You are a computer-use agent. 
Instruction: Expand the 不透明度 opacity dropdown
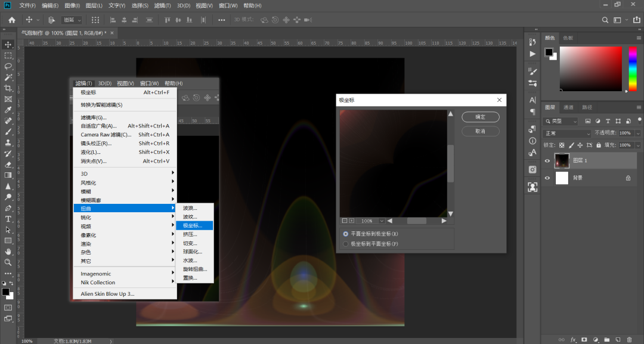point(637,133)
